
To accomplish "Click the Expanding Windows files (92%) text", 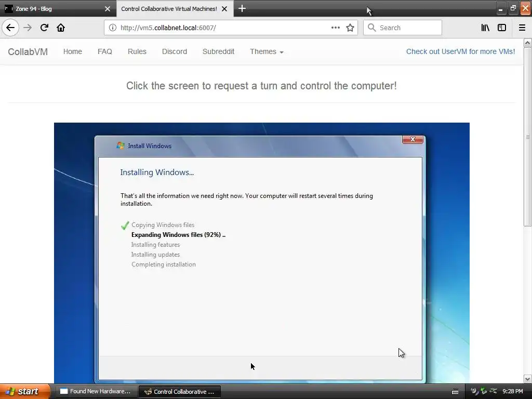I will (x=178, y=235).
